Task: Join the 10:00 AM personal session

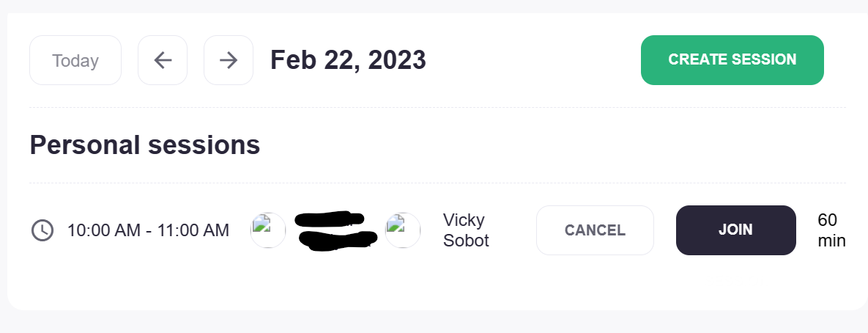Action: [x=735, y=230]
